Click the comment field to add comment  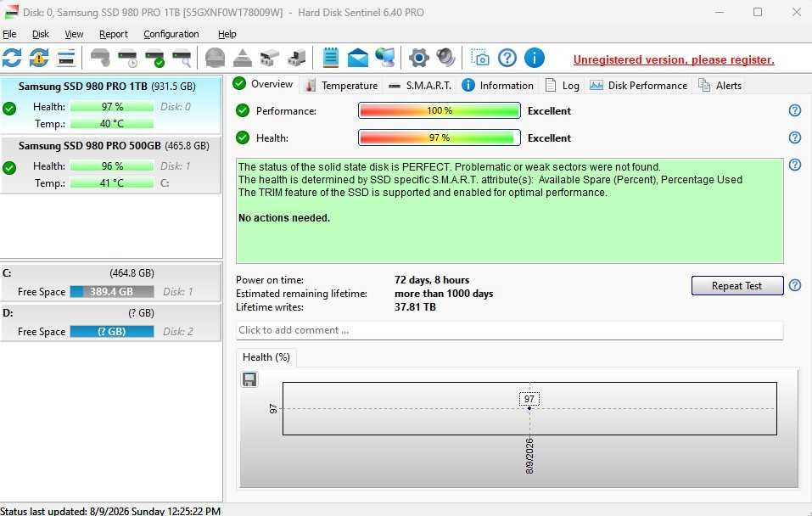coord(509,330)
